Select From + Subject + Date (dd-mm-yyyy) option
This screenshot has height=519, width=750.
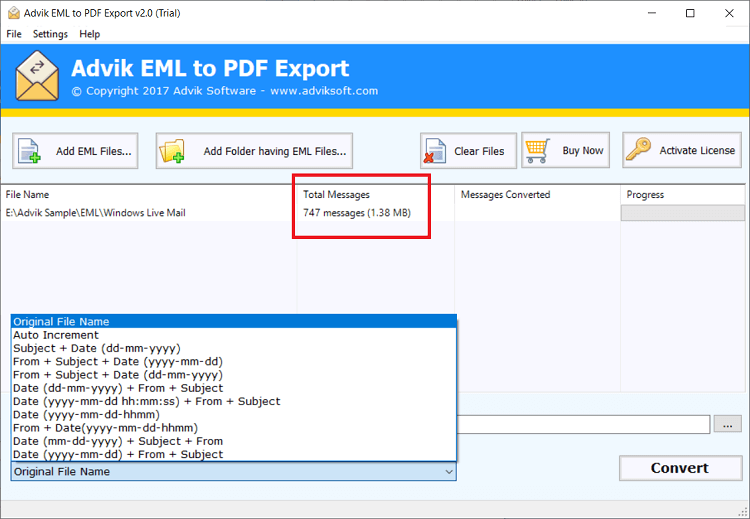234,375
